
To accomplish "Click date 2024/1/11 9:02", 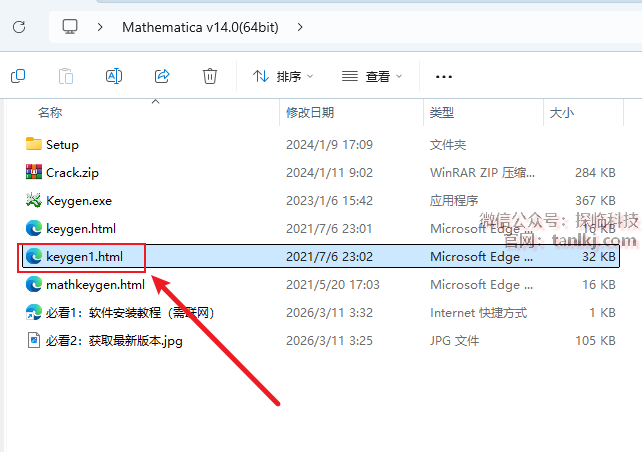I will [x=330, y=173].
